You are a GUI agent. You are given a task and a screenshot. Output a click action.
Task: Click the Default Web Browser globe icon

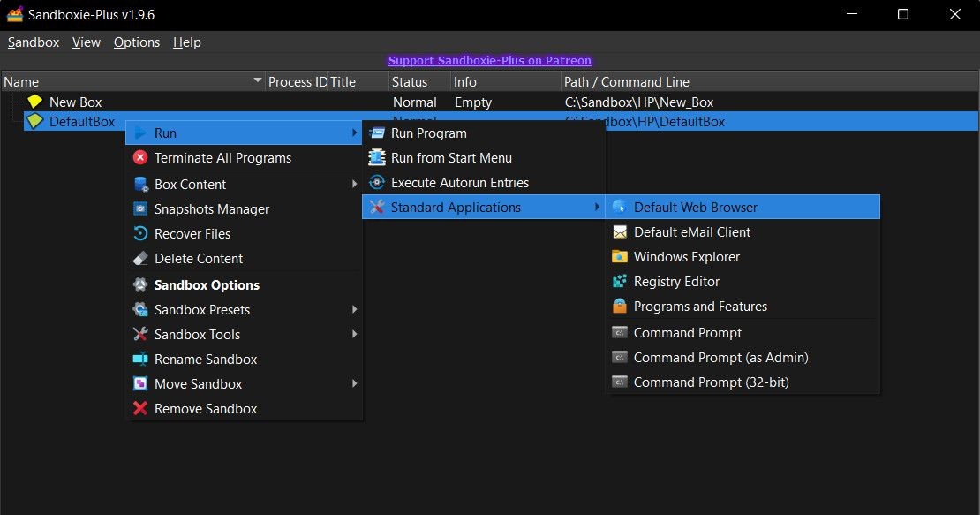tap(620, 207)
